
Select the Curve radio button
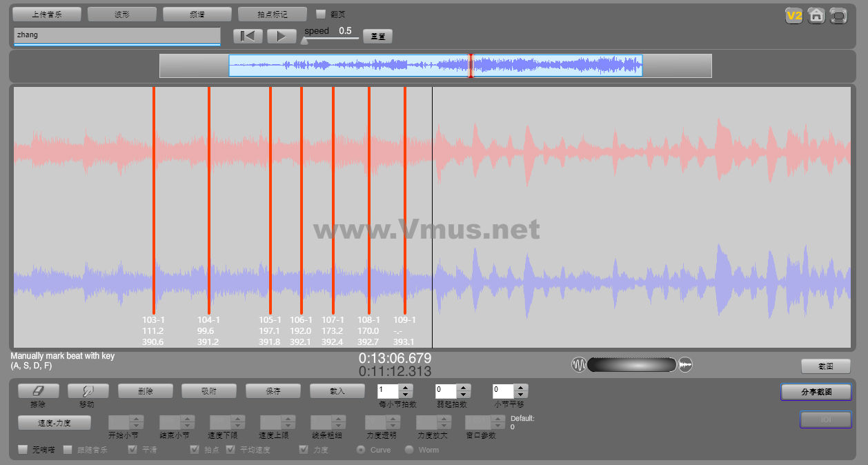[x=360, y=450]
